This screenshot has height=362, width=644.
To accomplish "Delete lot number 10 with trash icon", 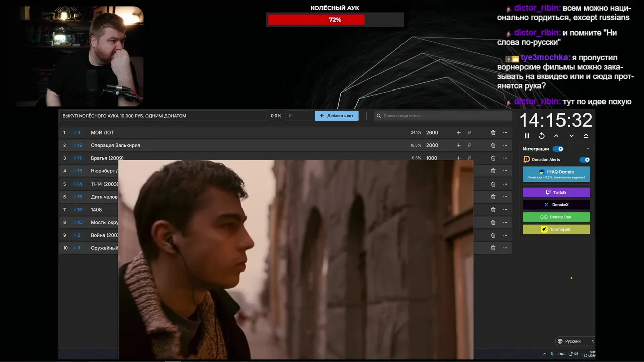I will [493, 248].
